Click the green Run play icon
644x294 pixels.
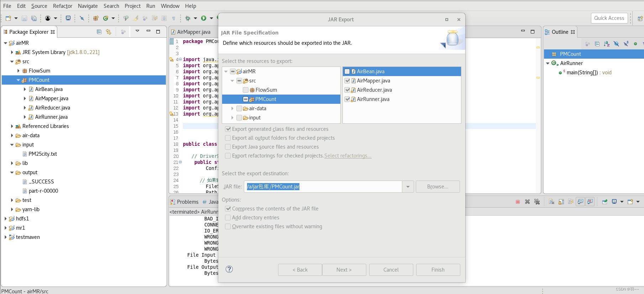[x=204, y=18]
